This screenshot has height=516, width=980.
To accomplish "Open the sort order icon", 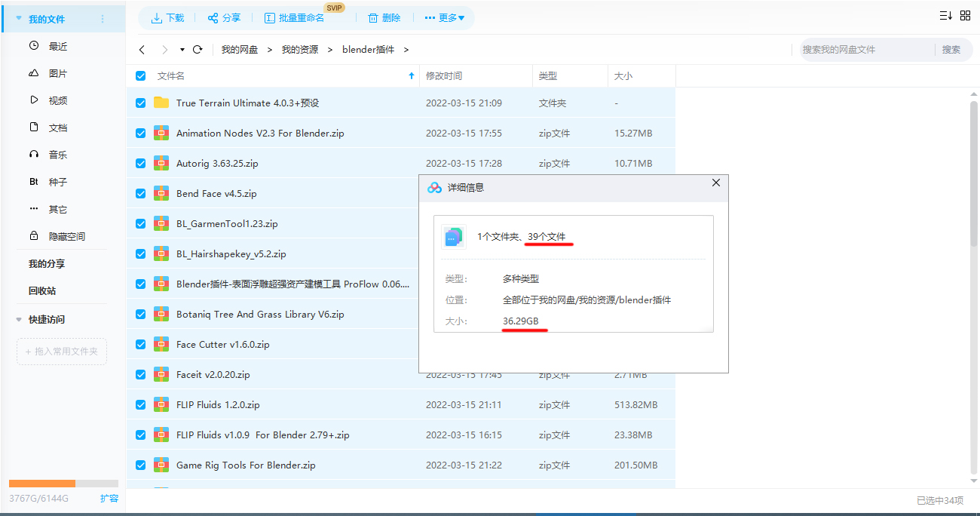I will tap(945, 16).
